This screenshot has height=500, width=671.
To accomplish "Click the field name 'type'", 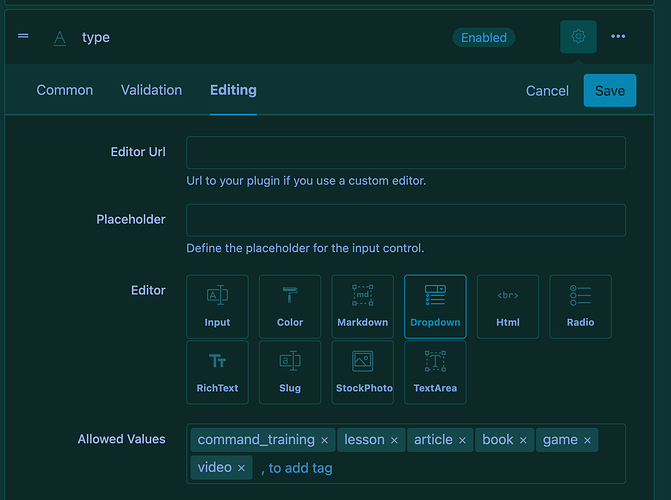I will point(96,38).
